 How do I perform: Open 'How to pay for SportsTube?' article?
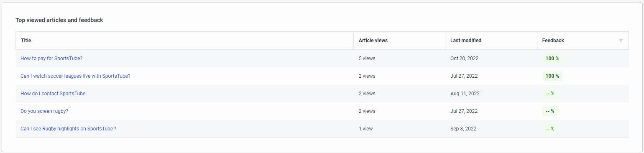(x=51, y=59)
